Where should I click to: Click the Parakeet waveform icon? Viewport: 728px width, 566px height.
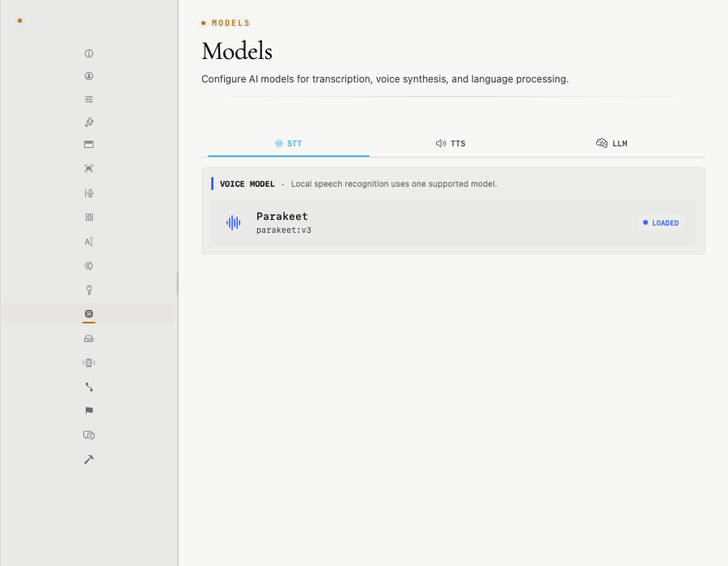(x=233, y=222)
